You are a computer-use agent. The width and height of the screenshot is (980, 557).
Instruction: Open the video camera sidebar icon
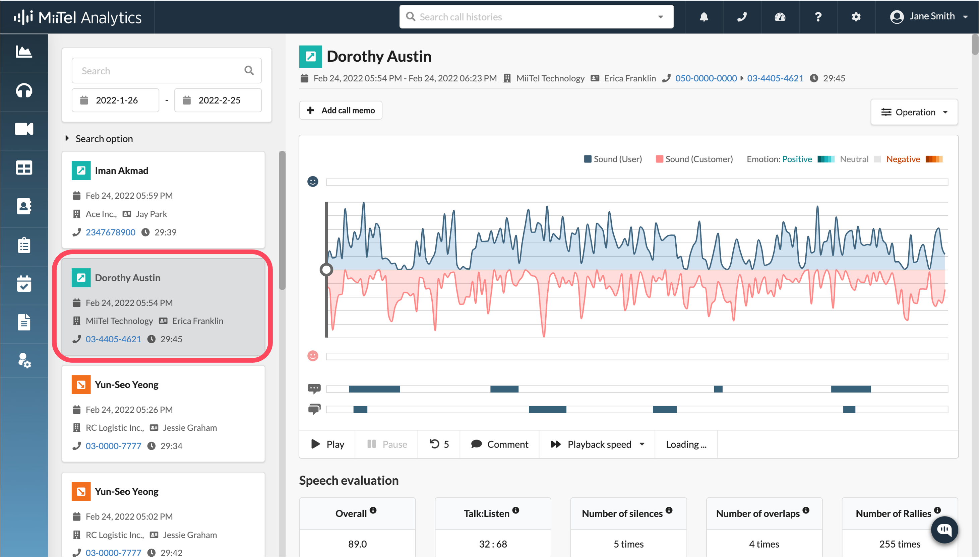click(24, 129)
